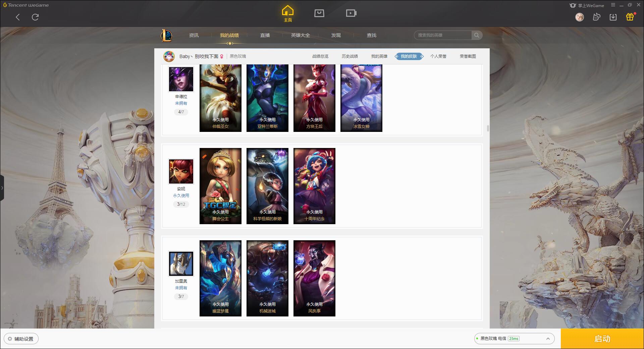
Task: Open the 历史战绩 sub-tab
Action: click(x=350, y=56)
